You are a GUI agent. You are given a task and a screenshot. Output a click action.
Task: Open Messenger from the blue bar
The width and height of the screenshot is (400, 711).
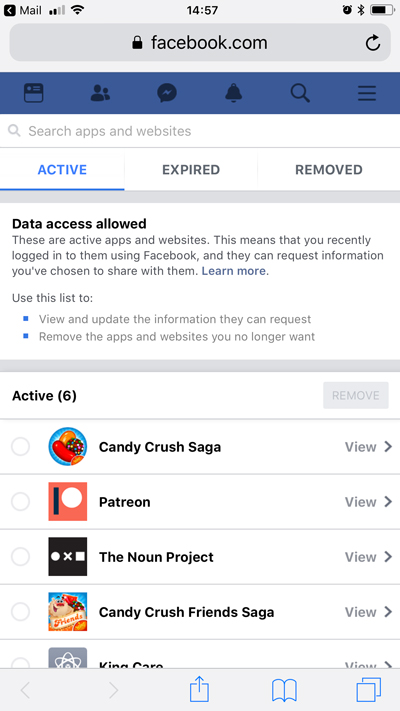(167, 93)
